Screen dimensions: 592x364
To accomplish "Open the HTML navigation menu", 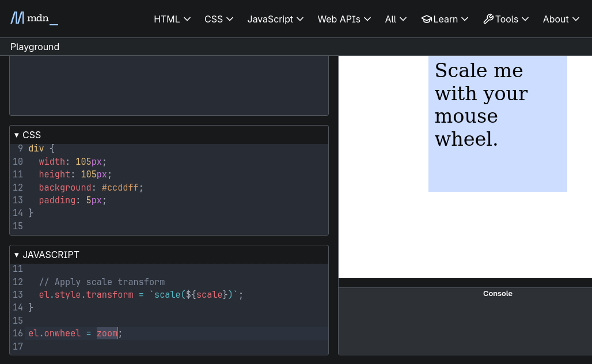I will click(x=172, y=19).
